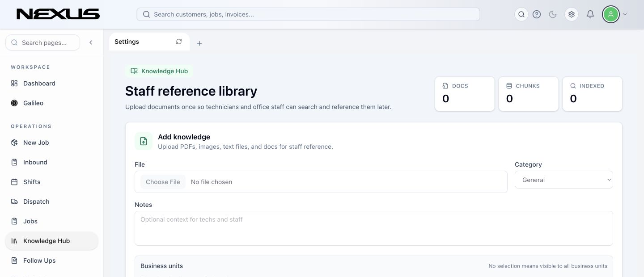The image size is (644, 277).
Task: Open the Dispatch page
Action: coord(51,201)
